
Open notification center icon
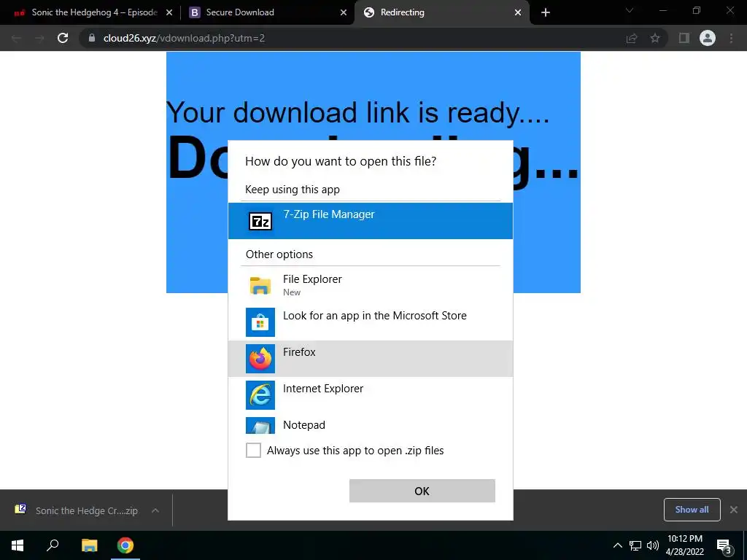tap(724, 545)
